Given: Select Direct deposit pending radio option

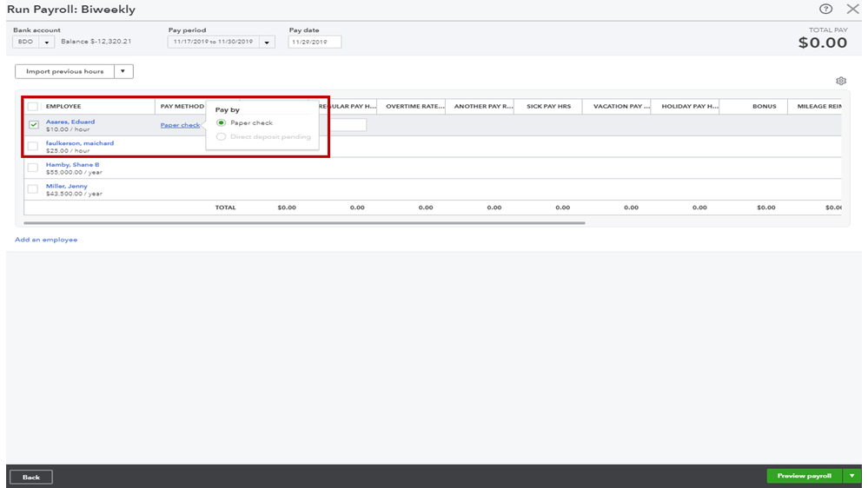Looking at the screenshot, I should [x=221, y=136].
